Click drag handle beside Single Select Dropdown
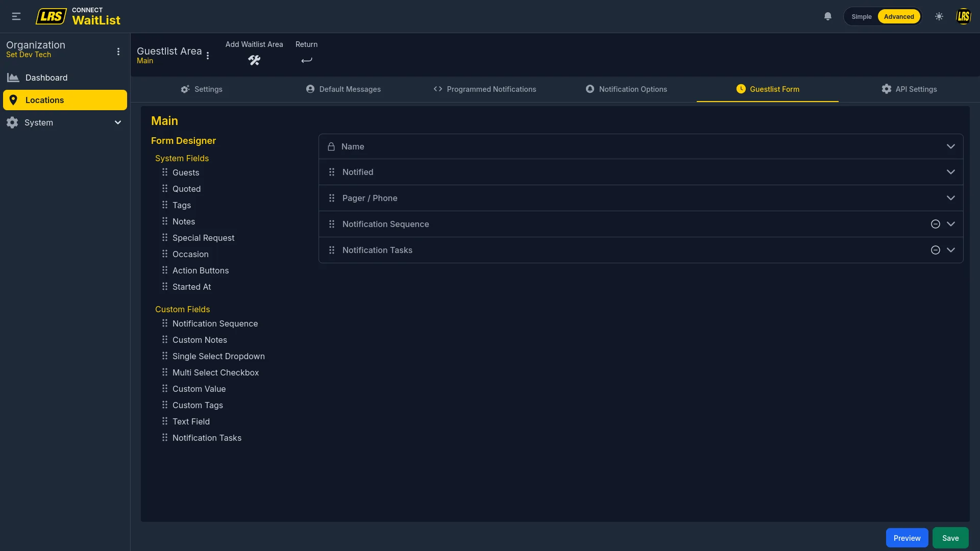The width and height of the screenshot is (980, 551). click(x=165, y=356)
